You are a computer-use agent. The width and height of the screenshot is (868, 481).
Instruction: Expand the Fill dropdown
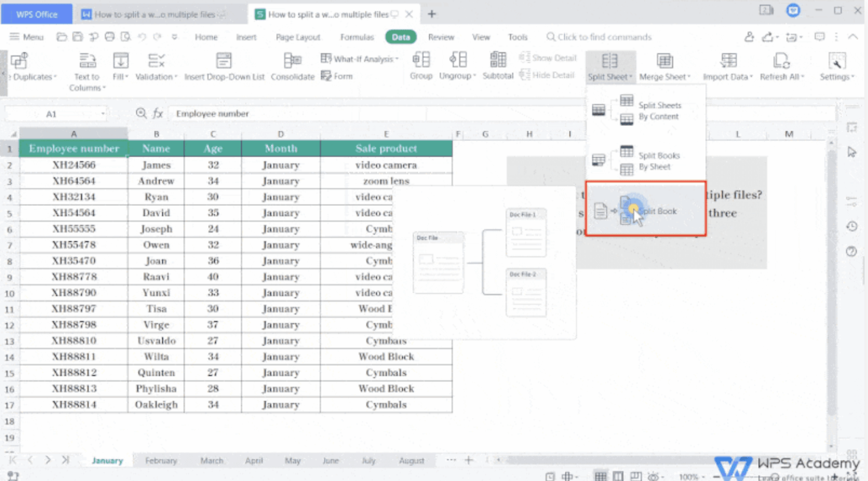pos(127,77)
